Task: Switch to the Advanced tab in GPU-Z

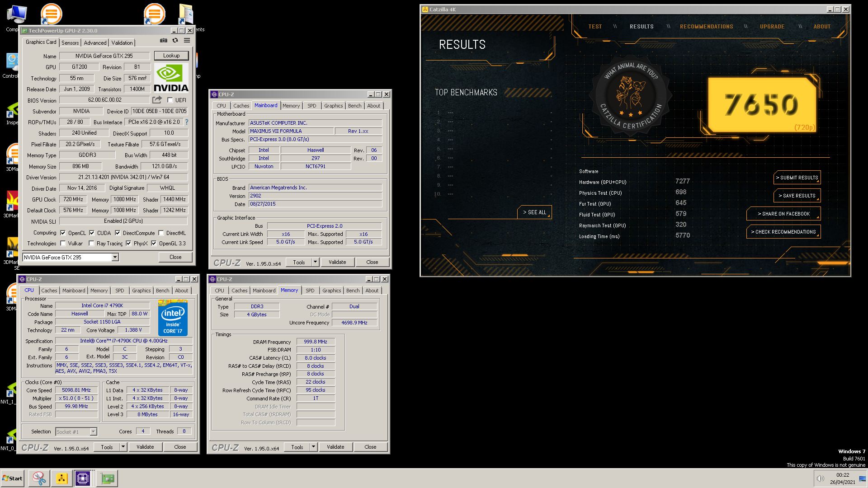Action: (95, 43)
